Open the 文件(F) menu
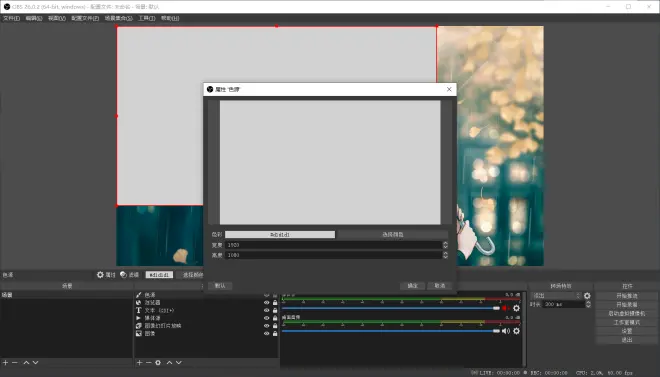 (11, 18)
